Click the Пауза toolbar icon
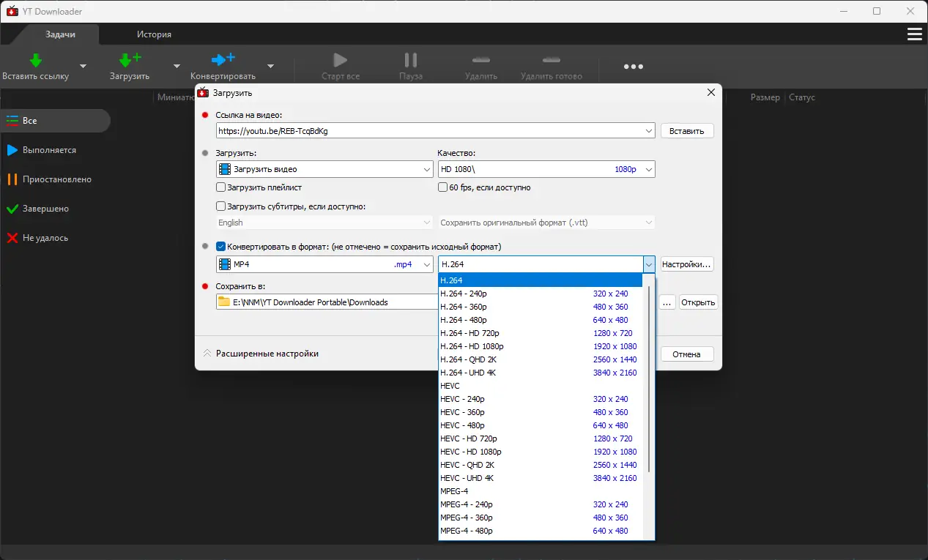Viewport: 928px width, 560px height. coord(411,60)
